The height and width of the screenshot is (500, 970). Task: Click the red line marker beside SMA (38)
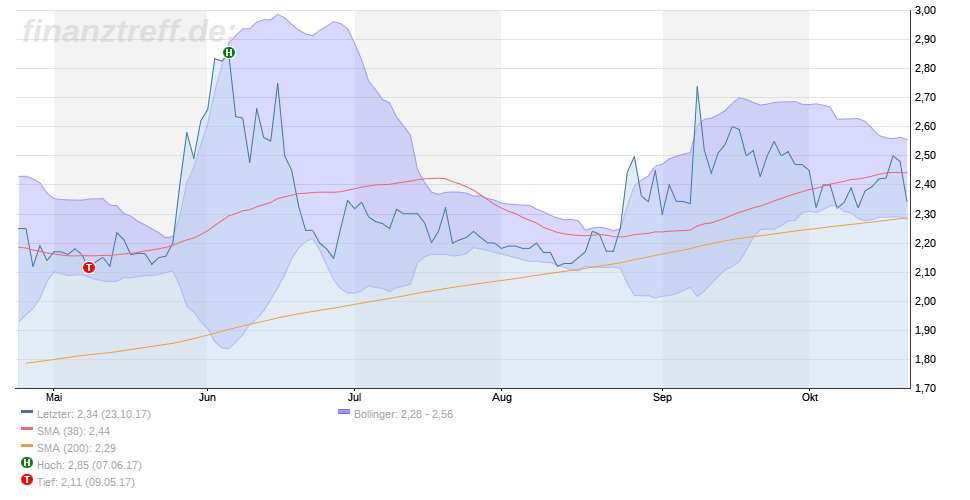click(x=27, y=430)
